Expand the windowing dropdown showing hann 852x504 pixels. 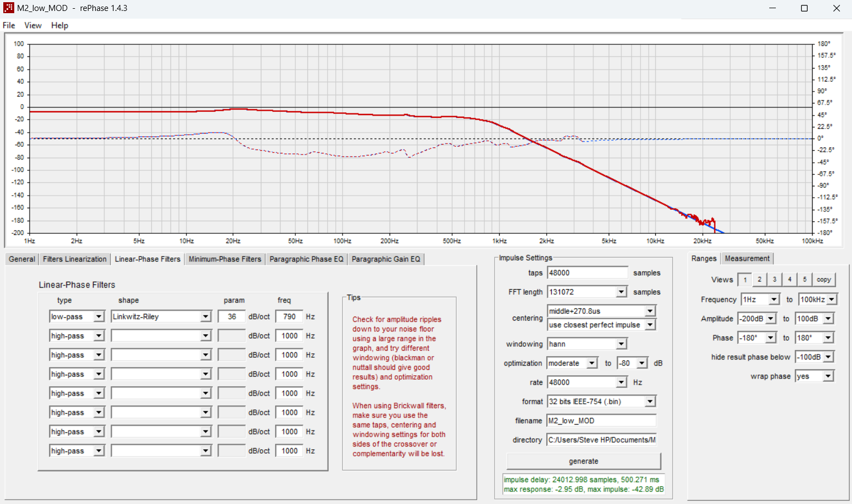(x=622, y=343)
